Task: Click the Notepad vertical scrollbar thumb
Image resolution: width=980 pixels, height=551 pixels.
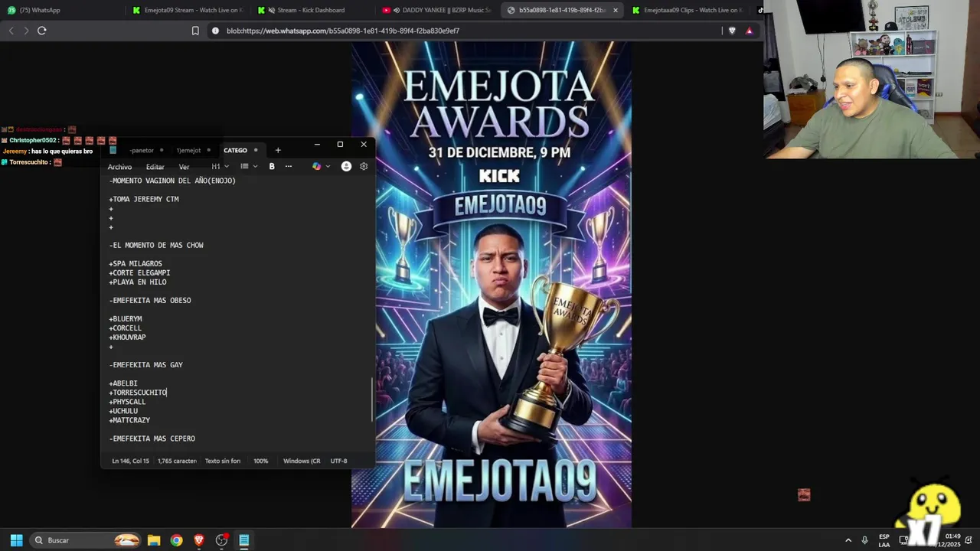Action: [372, 399]
